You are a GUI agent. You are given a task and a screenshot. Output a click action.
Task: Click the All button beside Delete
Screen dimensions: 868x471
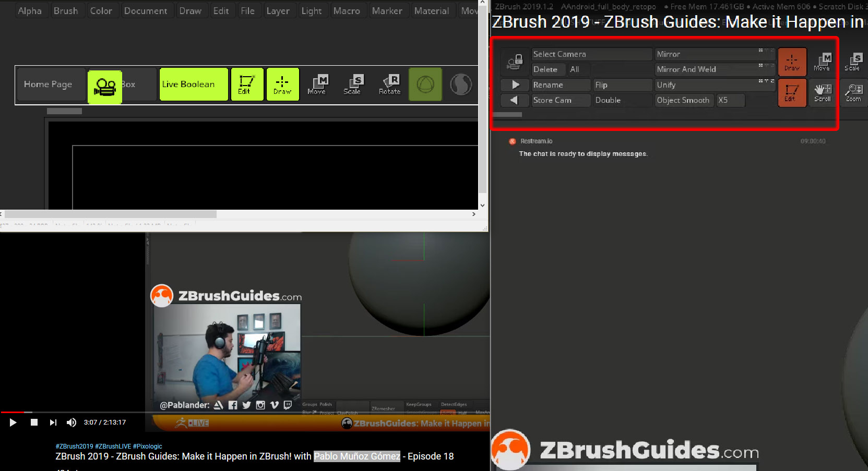(x=579, y=69)
